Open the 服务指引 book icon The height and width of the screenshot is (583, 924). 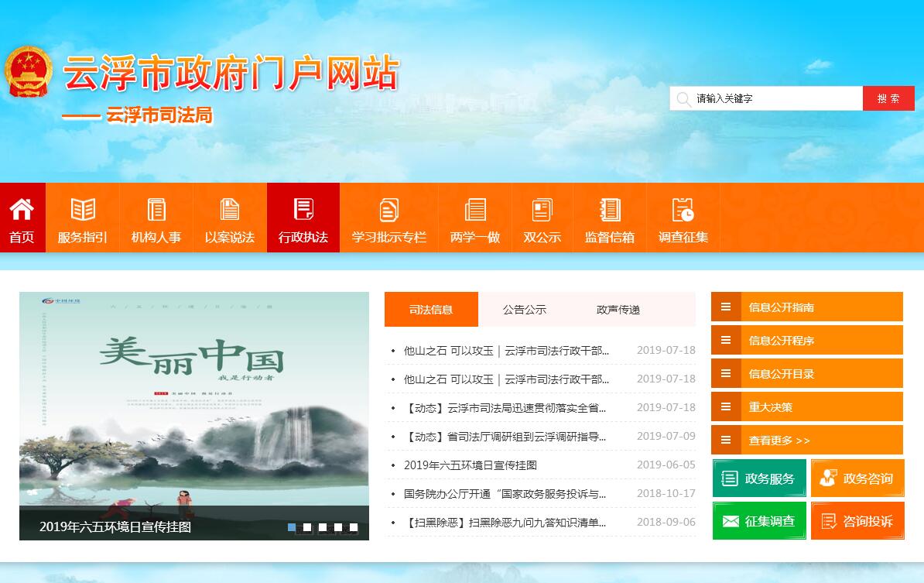[x=83, y=209]
